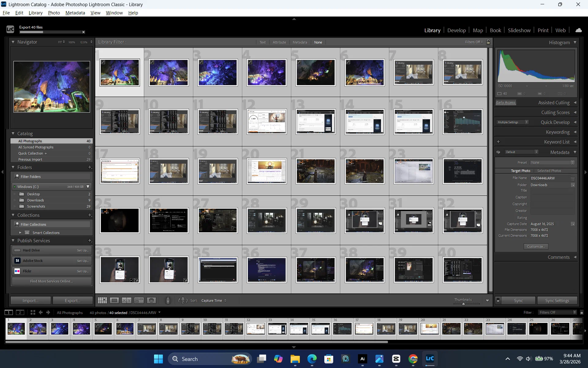Collapse the Navigator panel
The height and width of the screenshot is (368, 588).
pos(13,42)
